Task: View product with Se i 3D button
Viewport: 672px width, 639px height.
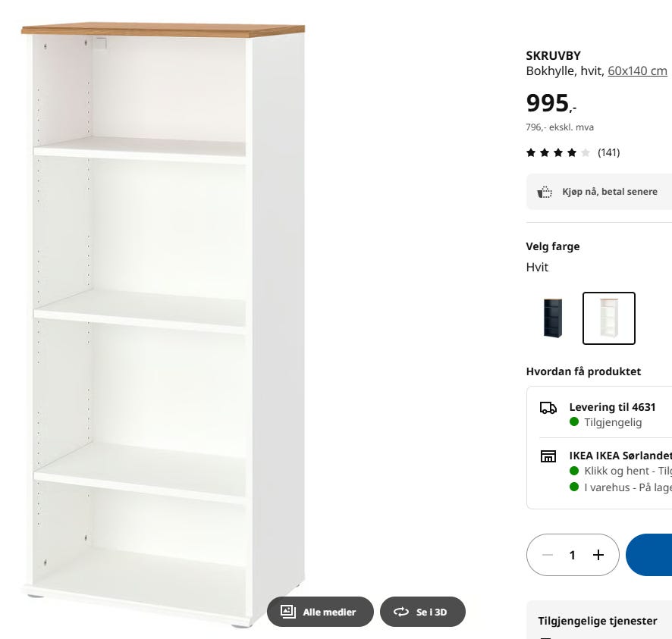Action: pos(422,612)
